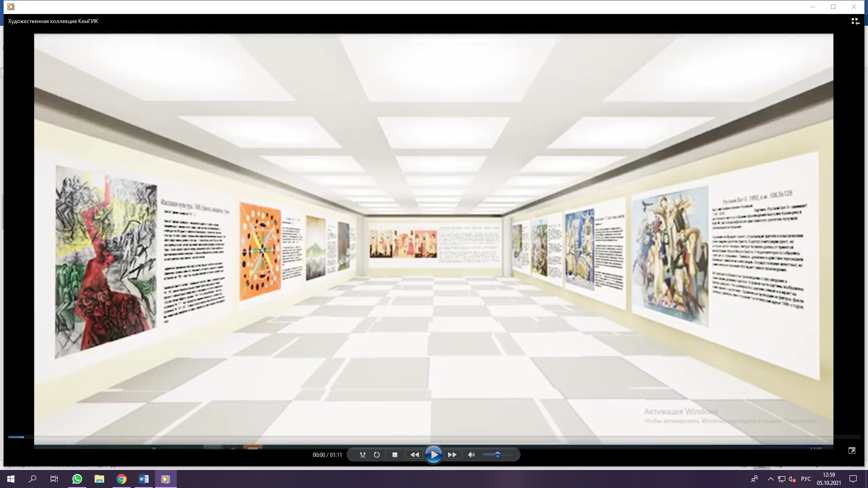Open the People icon in the taskbar

click(x=755, y=479)
